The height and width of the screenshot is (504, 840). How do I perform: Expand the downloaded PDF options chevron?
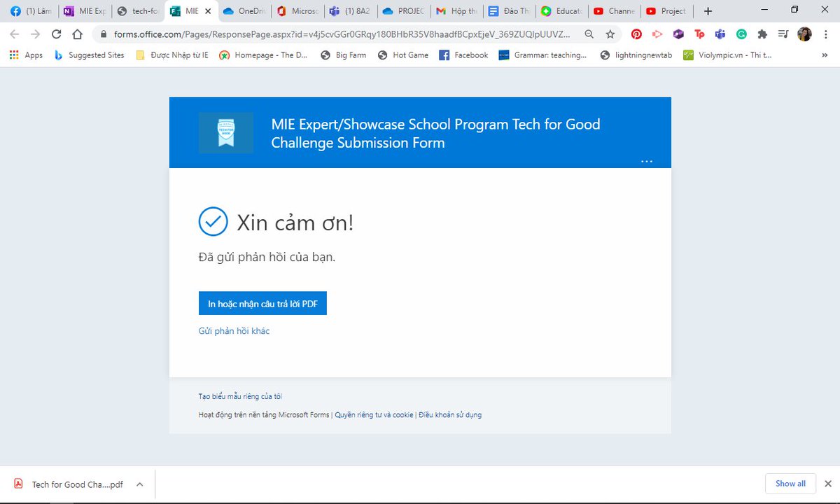click(x=139, y=484)
